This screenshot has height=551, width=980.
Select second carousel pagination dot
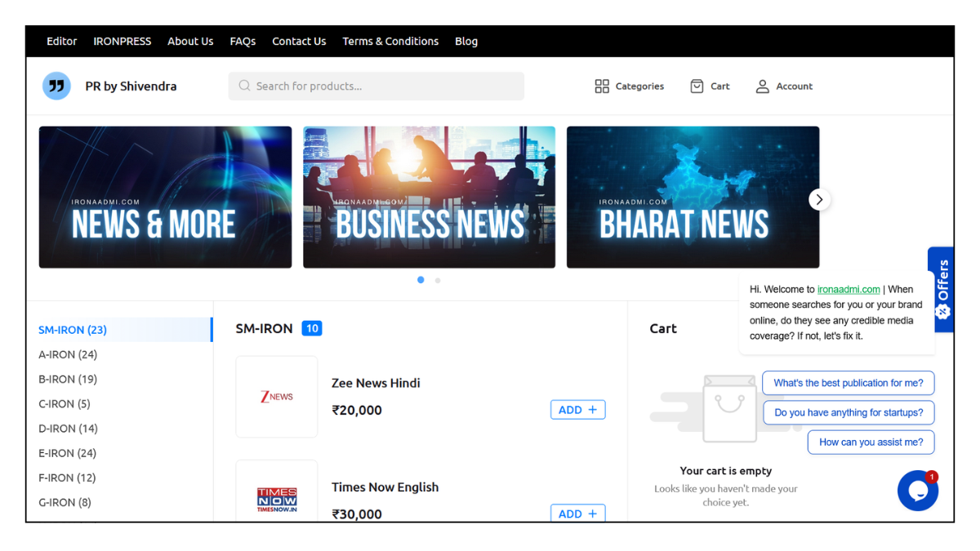pos(438,280)
